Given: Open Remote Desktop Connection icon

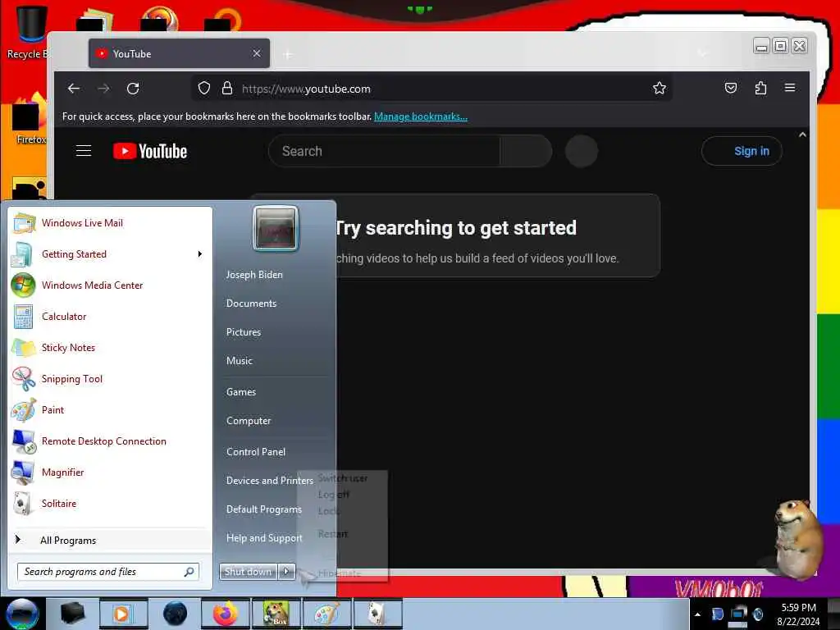Looking at the screenshot, I should point(23,441).
